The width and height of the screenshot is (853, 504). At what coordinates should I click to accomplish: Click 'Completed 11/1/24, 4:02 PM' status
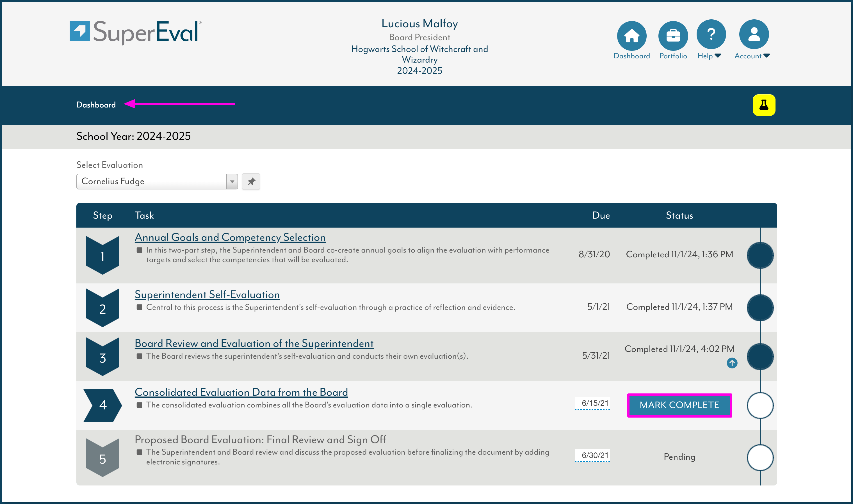pos(679,349)
